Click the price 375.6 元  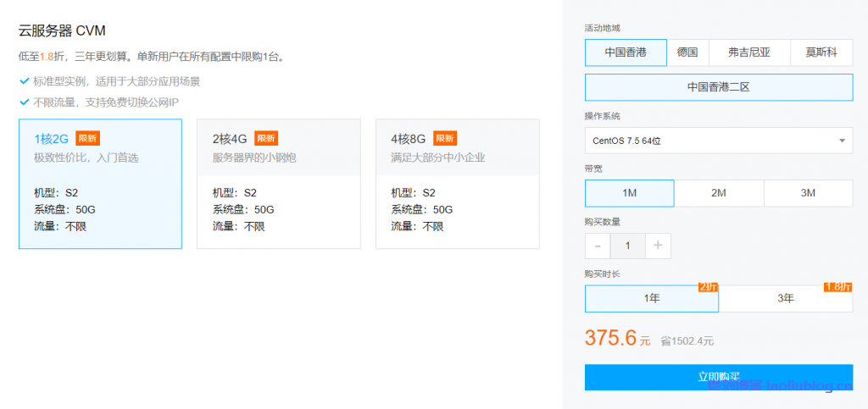coord(618,338)
